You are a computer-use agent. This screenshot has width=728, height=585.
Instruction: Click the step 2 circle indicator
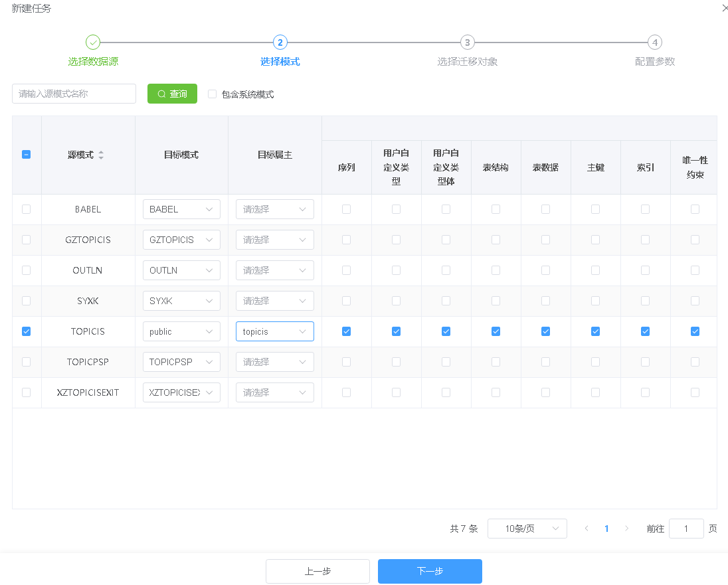coord(280,42)
